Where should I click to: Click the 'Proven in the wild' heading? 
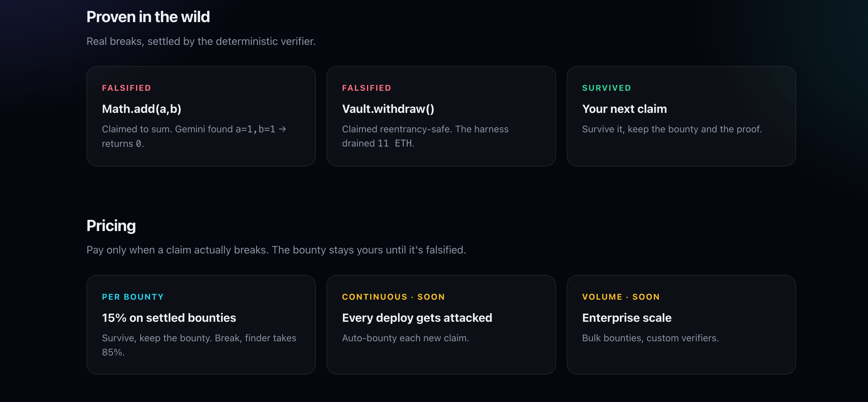tap(148, 17)
